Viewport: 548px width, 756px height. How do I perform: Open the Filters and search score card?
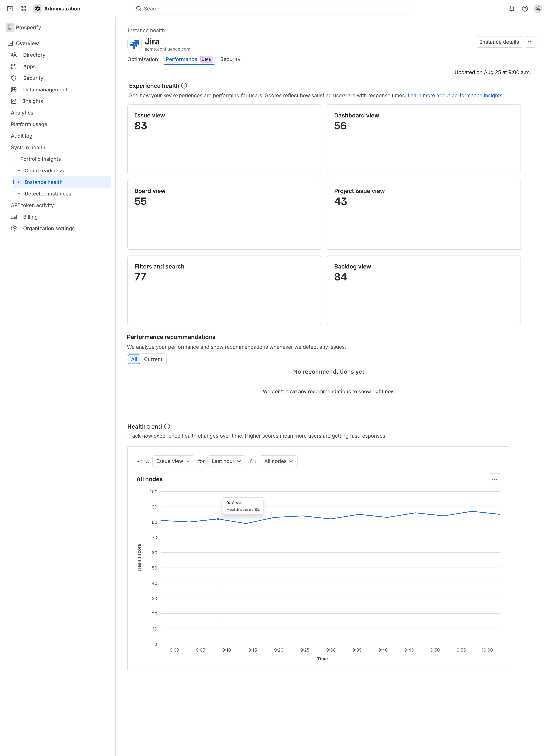[x=224, y=290]
